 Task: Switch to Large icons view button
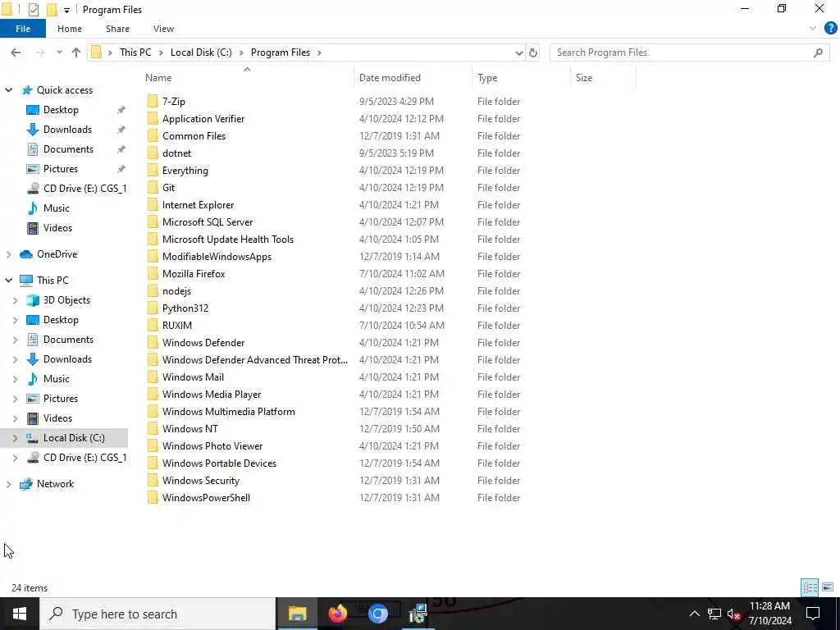click(828, 587)
